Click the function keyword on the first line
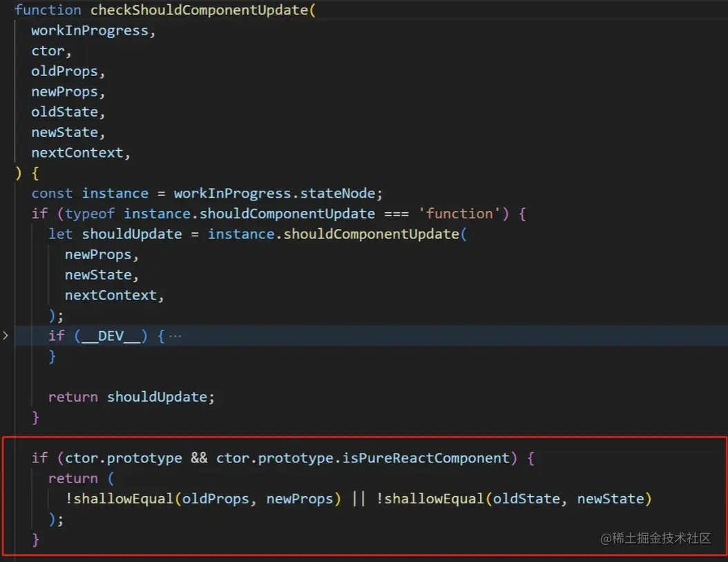Viewport: 728px width, 562px height. [48, 10]
